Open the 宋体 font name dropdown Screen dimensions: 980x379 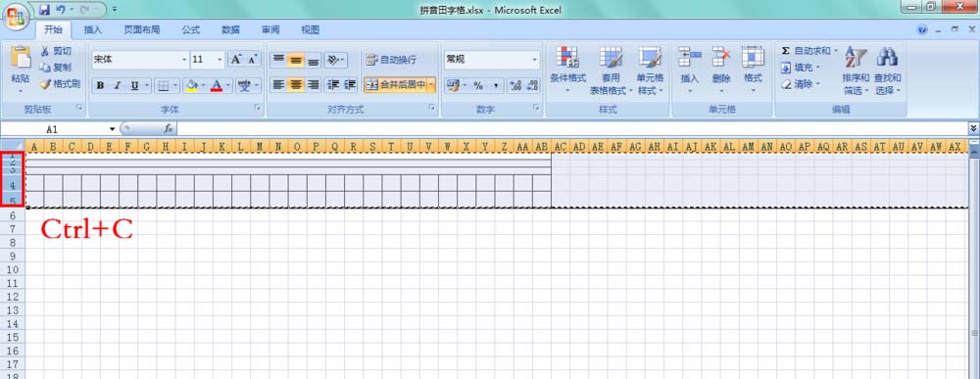[x=184, y=60]
